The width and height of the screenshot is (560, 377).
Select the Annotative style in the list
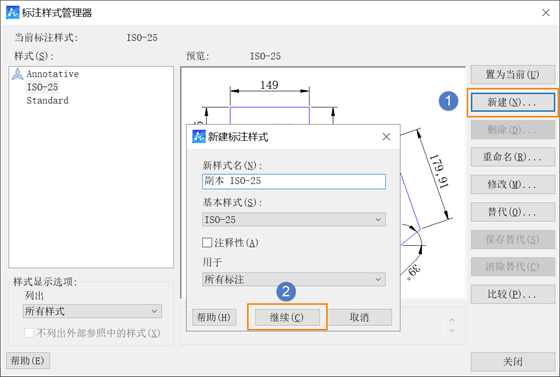(x=52, y=74)
